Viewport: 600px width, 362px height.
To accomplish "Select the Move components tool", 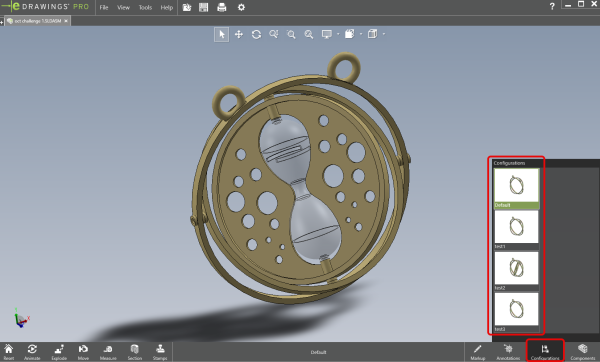I will coord(83,352).
